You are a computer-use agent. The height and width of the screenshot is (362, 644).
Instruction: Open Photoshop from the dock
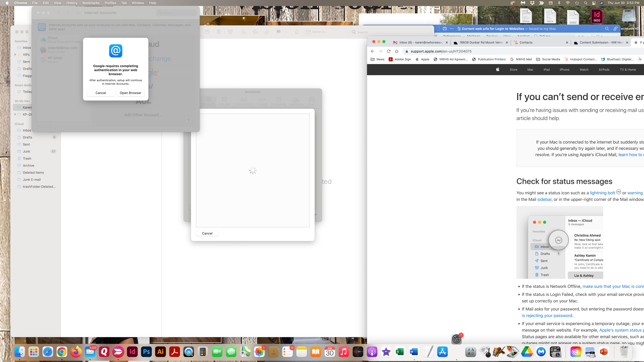pos(147,352)
